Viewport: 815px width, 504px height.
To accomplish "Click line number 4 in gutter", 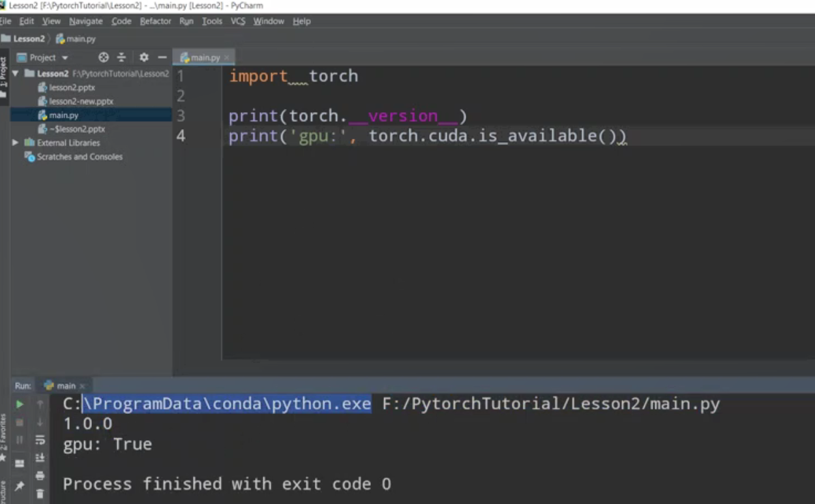I will (x=181, y=136).
